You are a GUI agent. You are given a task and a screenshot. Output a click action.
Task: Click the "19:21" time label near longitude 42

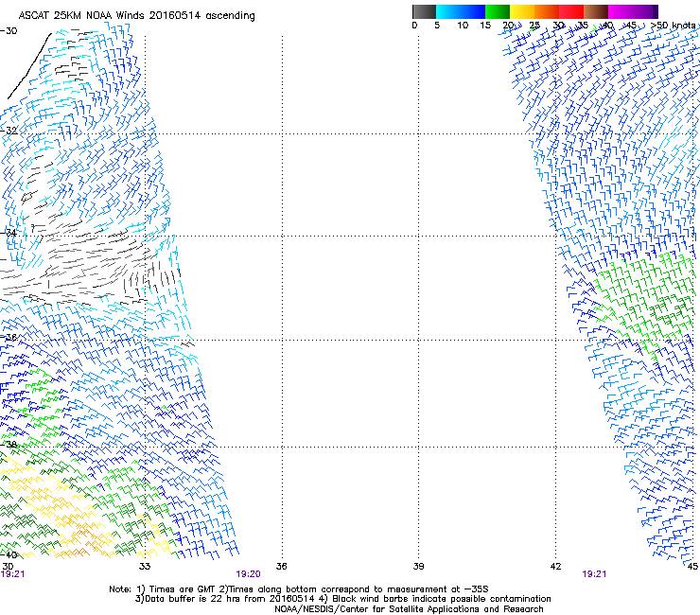[594, 574]
